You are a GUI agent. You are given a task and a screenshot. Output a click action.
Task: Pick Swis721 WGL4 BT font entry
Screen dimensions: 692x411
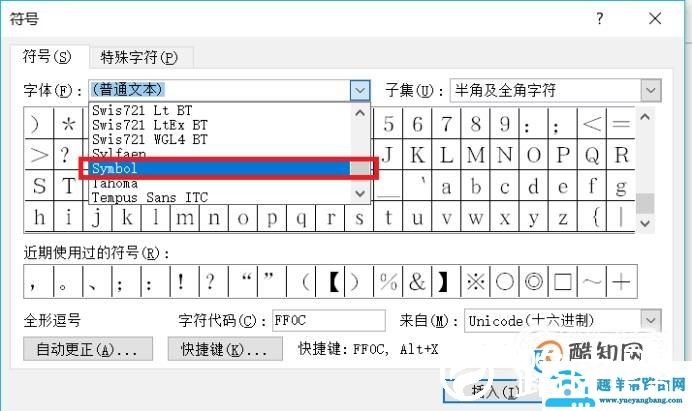221,140
